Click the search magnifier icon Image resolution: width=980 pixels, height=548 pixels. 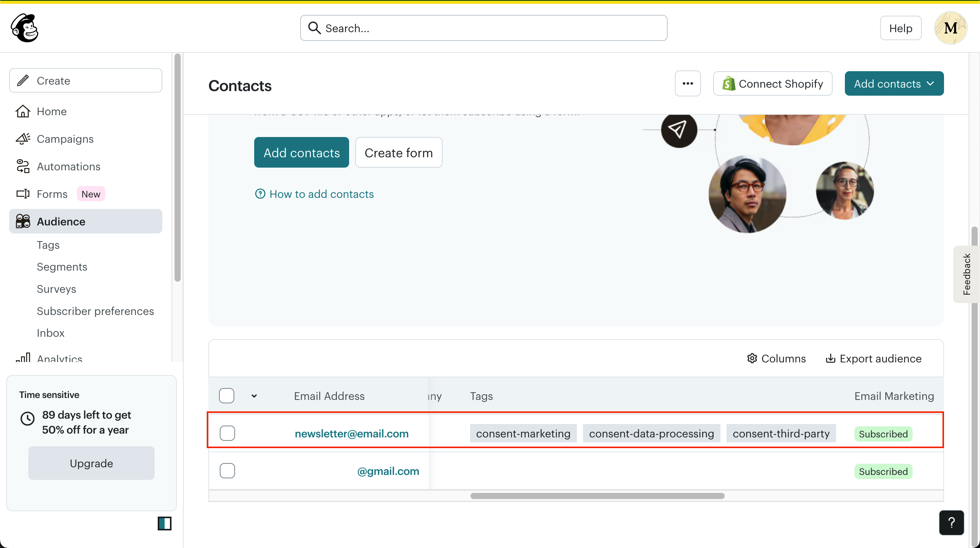[x=314, y=28]
